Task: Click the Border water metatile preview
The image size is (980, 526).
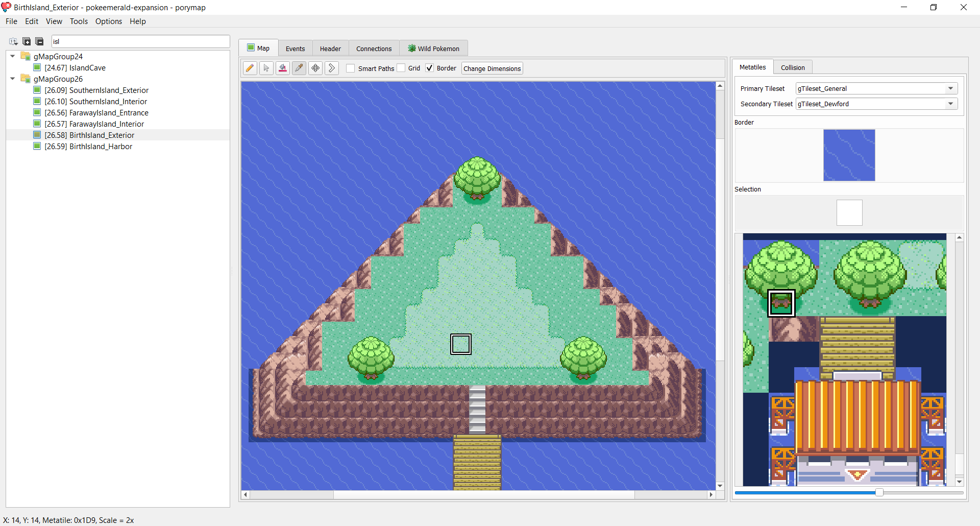Action: (x=849, y=155)
